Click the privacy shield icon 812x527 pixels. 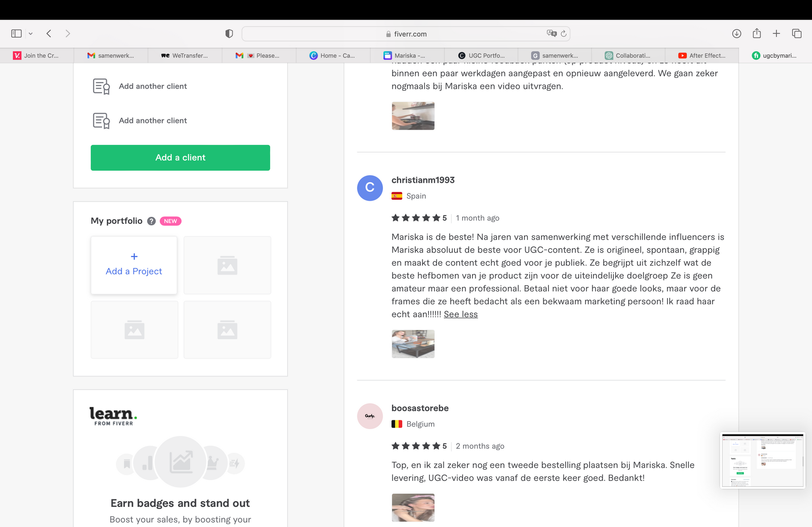pos(229,34)
